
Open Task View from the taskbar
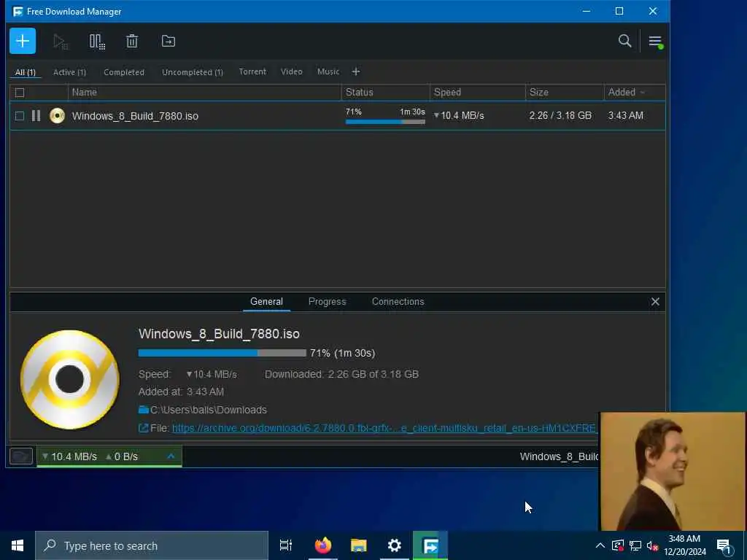[286, 545]
